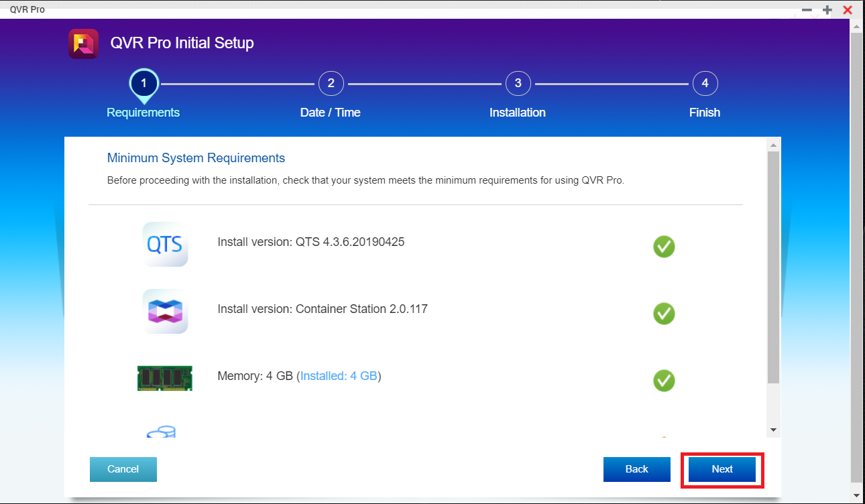Click the Memory: 4 GB text

(x=255, y=376)
